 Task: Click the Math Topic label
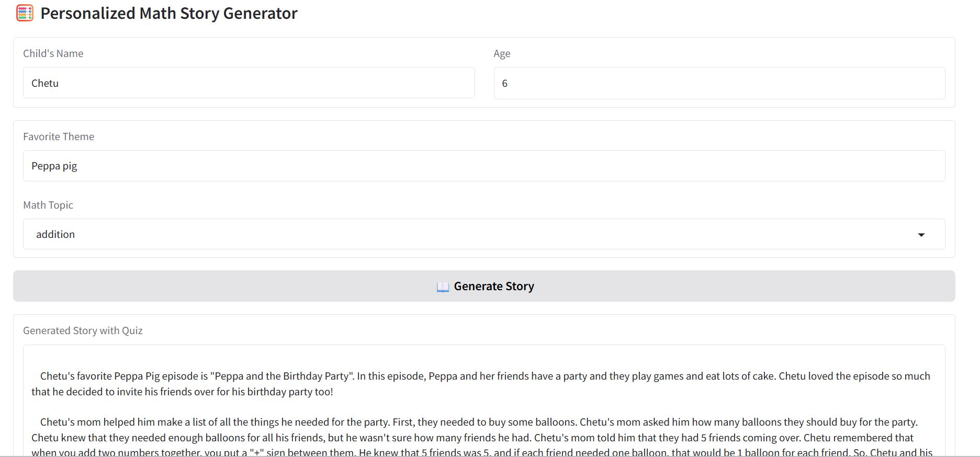point(48,205)
